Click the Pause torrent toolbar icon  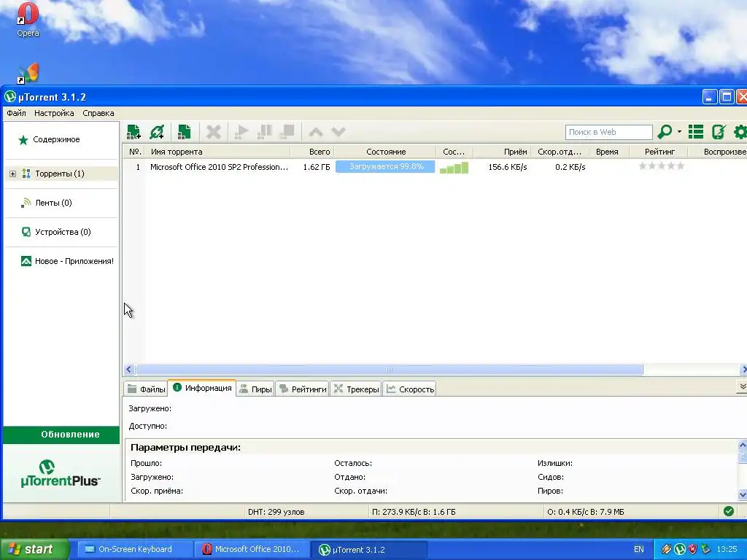coord(264,132)
